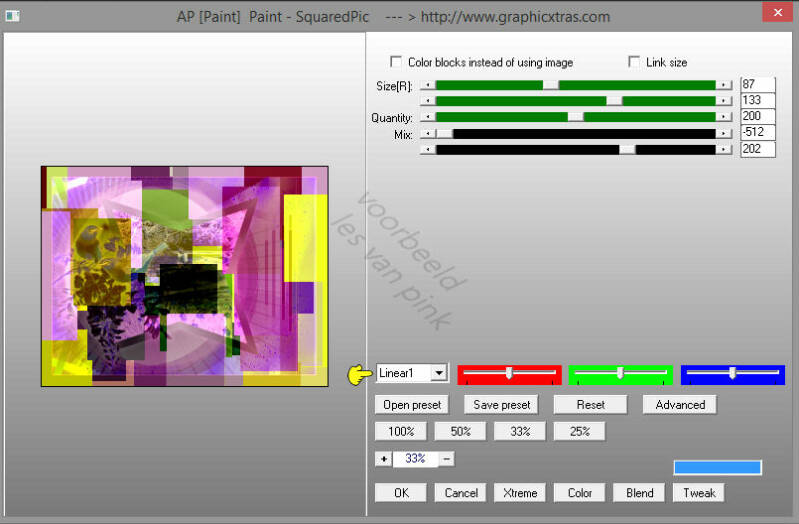Click the Open preset button

coord(412,405)
